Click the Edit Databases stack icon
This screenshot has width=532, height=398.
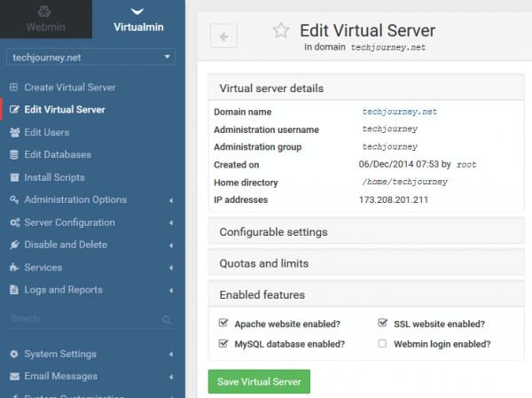[14, 155]
